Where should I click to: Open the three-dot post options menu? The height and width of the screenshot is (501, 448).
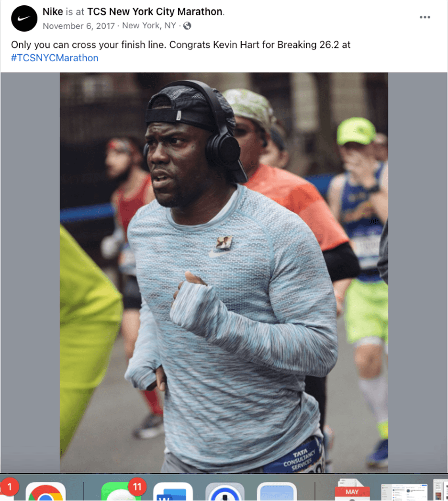click(x=425, y=17)
